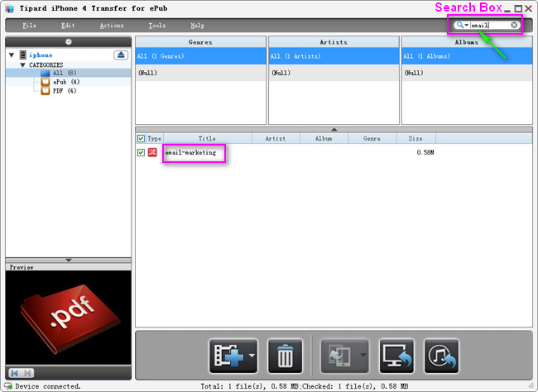Click the Delete trash icon
The height and width of the screenshot is (392, 538).
point(285,356)
